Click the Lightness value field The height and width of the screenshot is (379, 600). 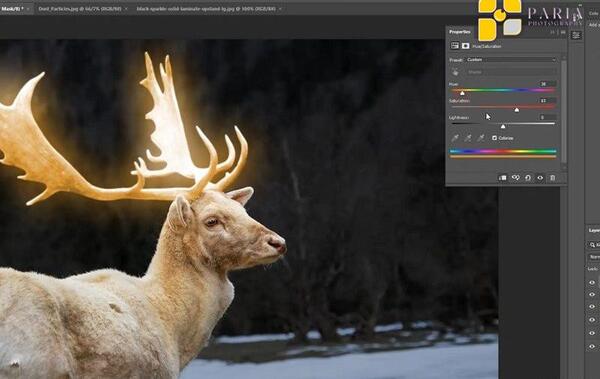(547, 117)
